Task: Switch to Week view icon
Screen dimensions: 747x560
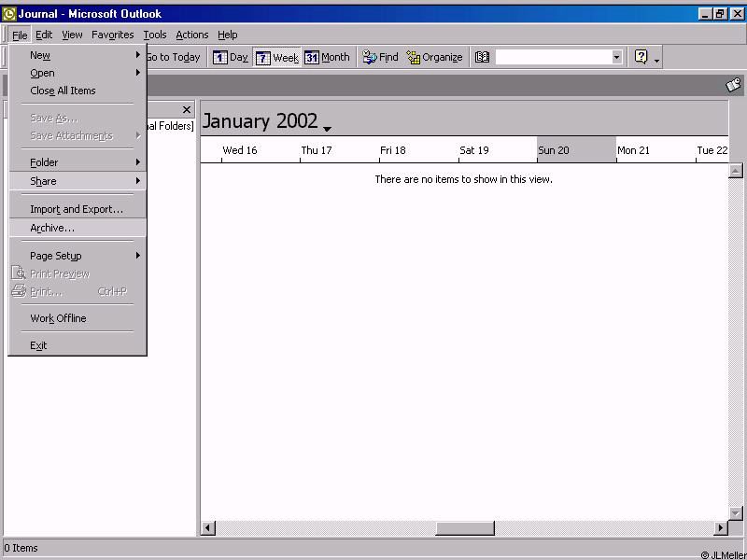Action: (x=277, y=58)
